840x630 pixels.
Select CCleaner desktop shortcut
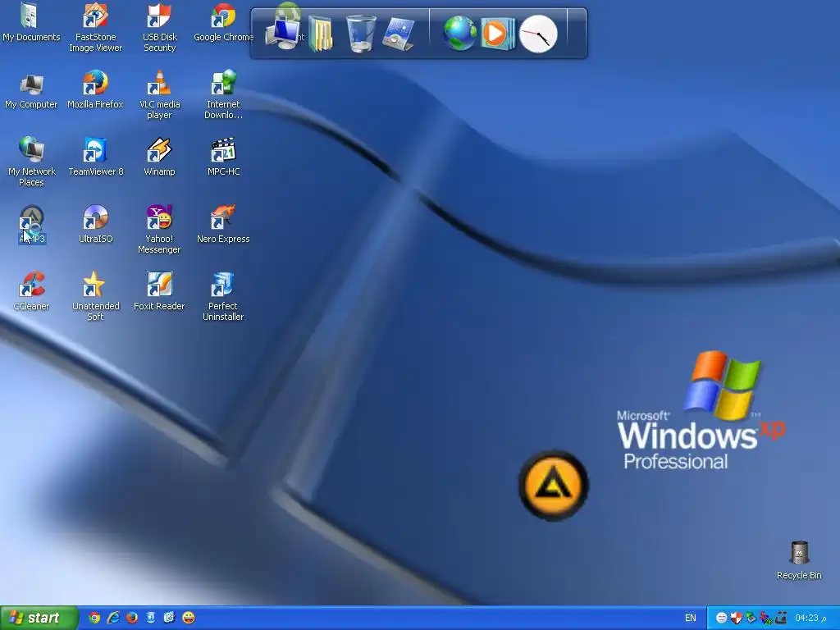click(31, 293)
